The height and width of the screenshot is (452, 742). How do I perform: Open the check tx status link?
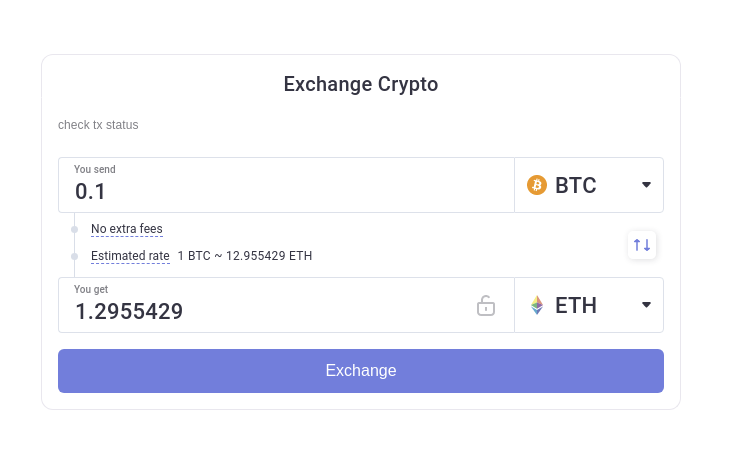[x=98, y=125]
